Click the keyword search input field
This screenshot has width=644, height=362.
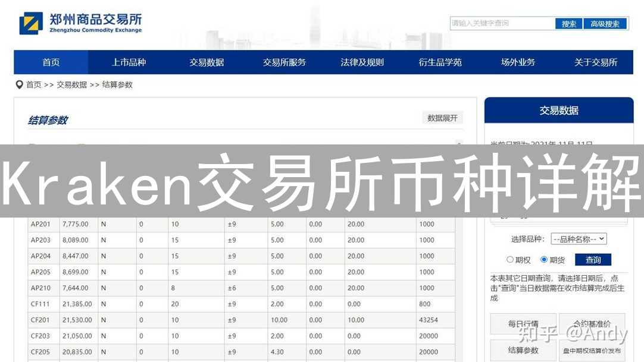pyautogui.click(x=502, y=23)
